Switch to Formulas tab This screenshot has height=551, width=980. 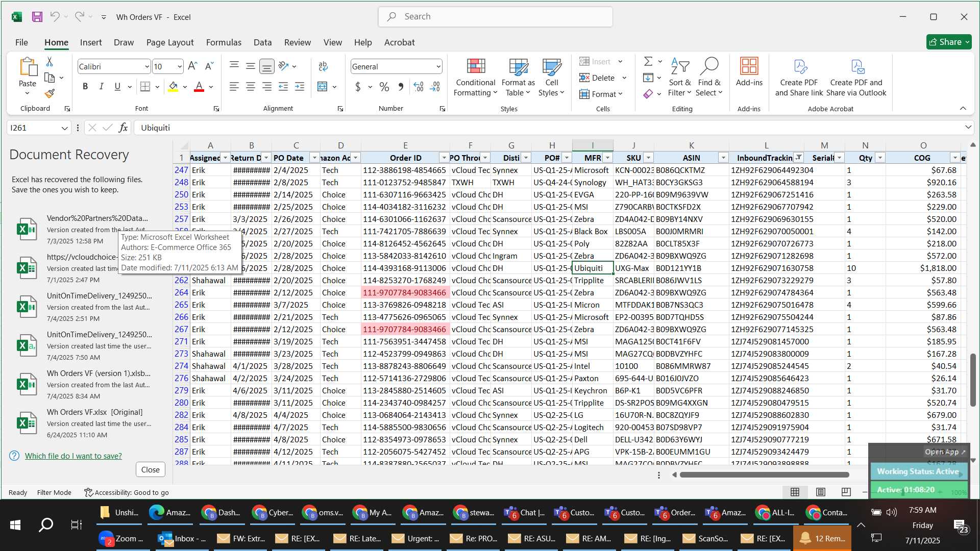pyautogui.click(x=224, y=42)
